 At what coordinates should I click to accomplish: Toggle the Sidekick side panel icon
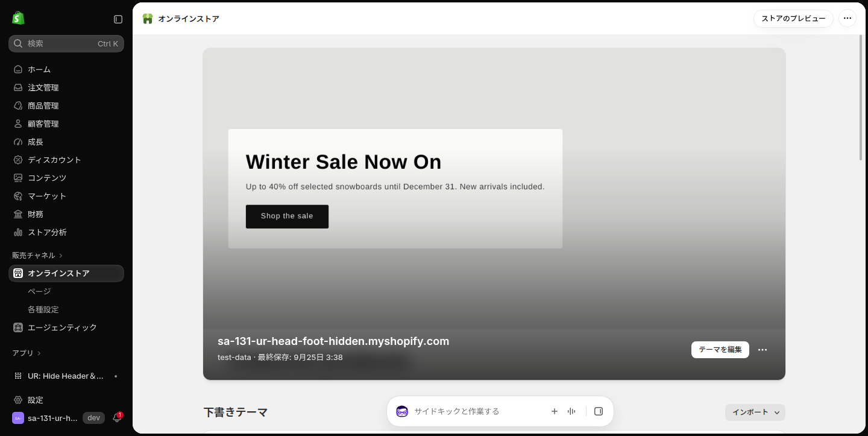tap(599, 411)
